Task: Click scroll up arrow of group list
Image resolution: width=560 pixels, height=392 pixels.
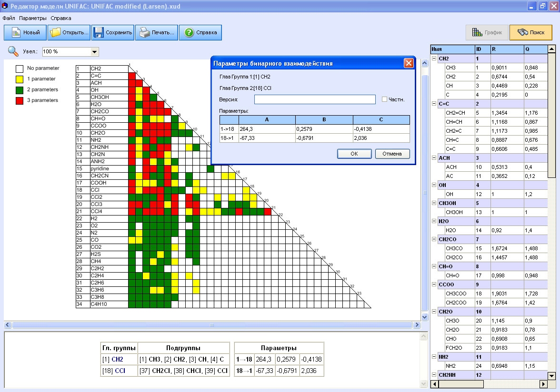Action: click(x=552, y=49)
